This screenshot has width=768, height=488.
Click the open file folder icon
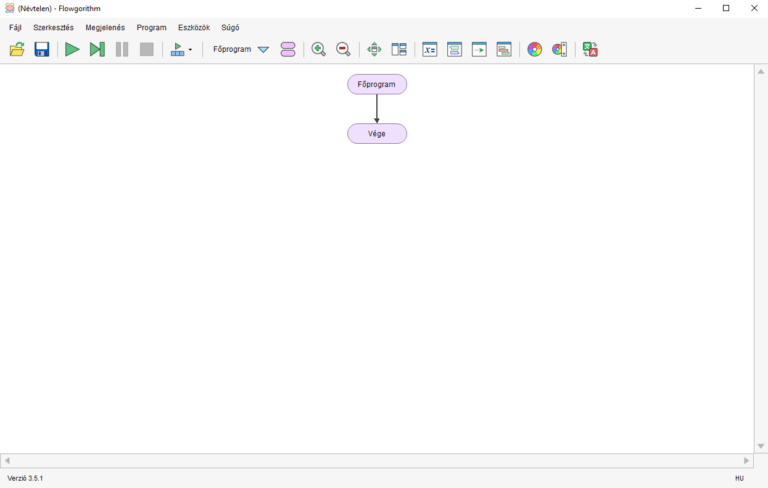(17, 49)
